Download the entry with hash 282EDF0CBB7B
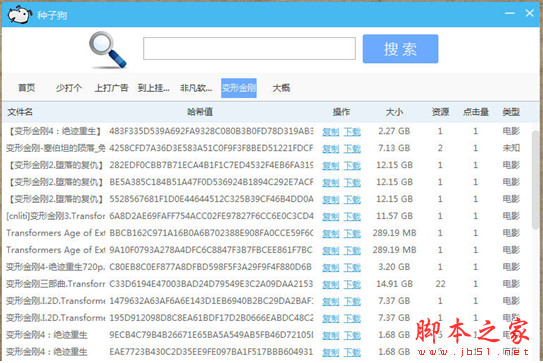The image size is (543, 363). click(x=352, y=166)
